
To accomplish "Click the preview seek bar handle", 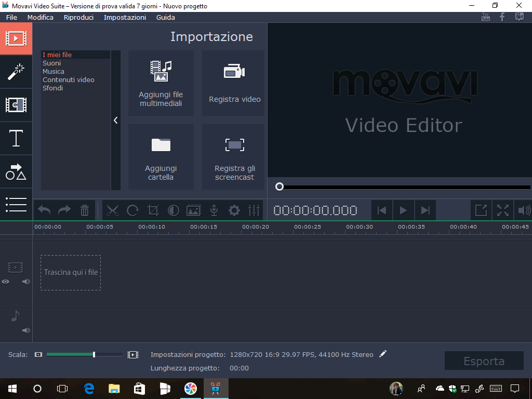I will 279,187.
